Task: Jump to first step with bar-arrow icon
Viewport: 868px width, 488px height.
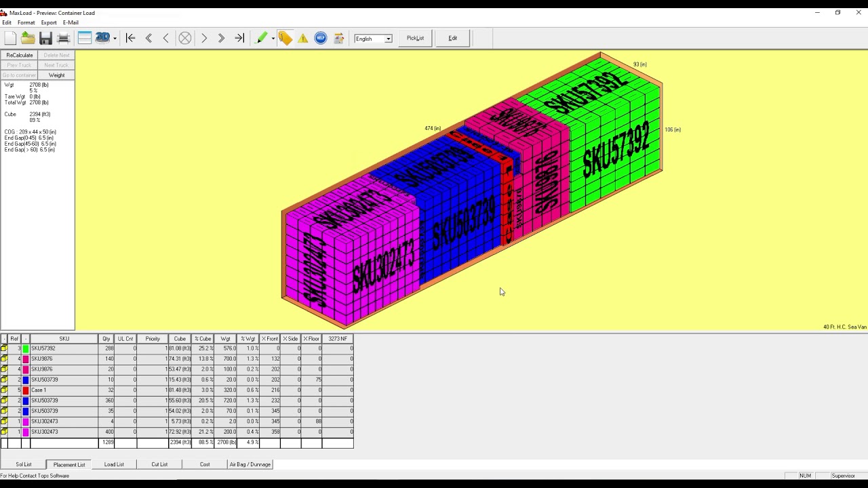Action: click(x=131, y=38)
